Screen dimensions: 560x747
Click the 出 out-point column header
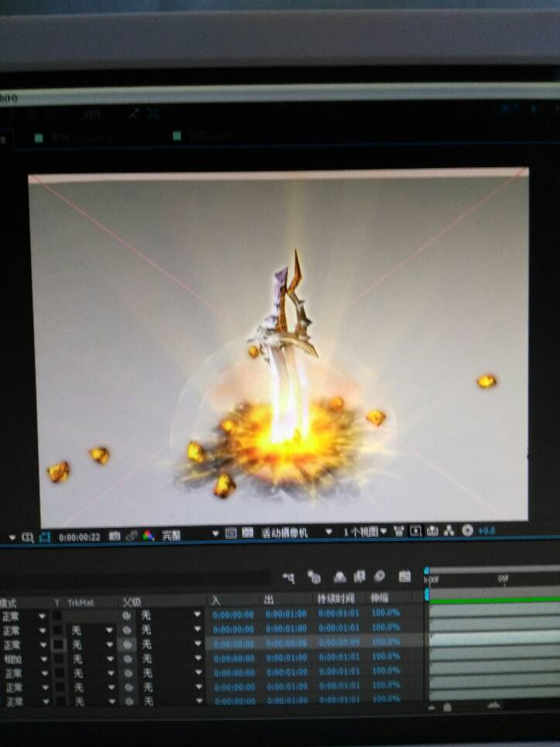(x=268, y=599)
